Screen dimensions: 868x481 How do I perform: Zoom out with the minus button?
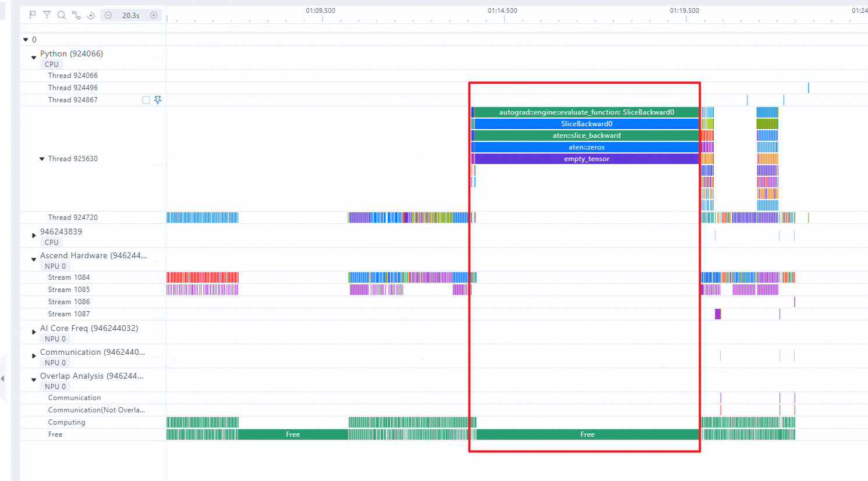pyautogui.click(x=108, y=15)
